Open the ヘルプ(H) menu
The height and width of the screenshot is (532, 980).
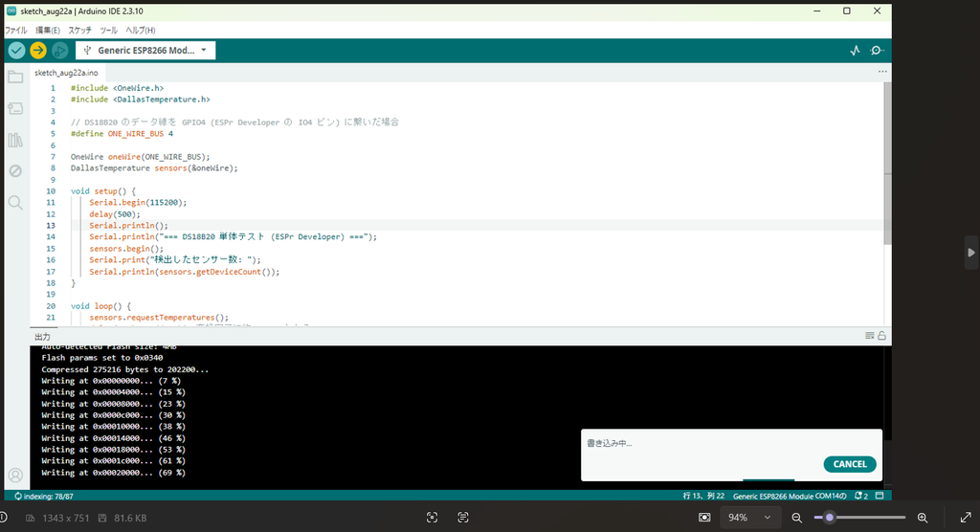[x=141, y=30]
